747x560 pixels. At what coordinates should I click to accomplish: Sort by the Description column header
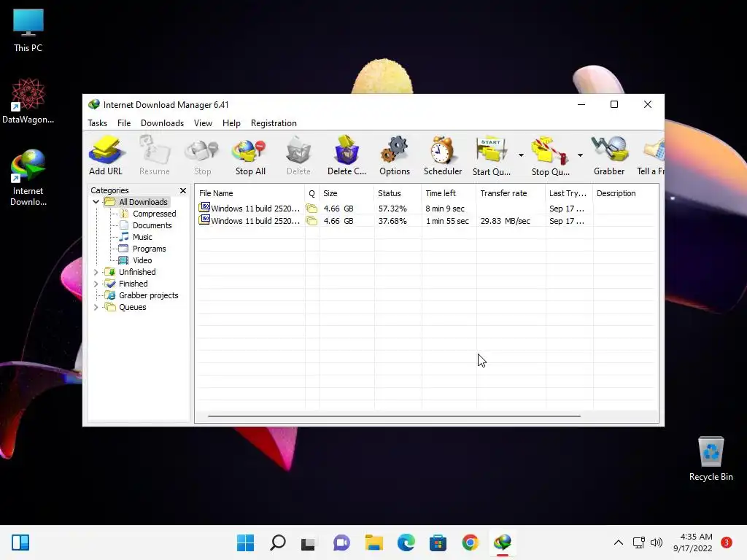[625, 193]
